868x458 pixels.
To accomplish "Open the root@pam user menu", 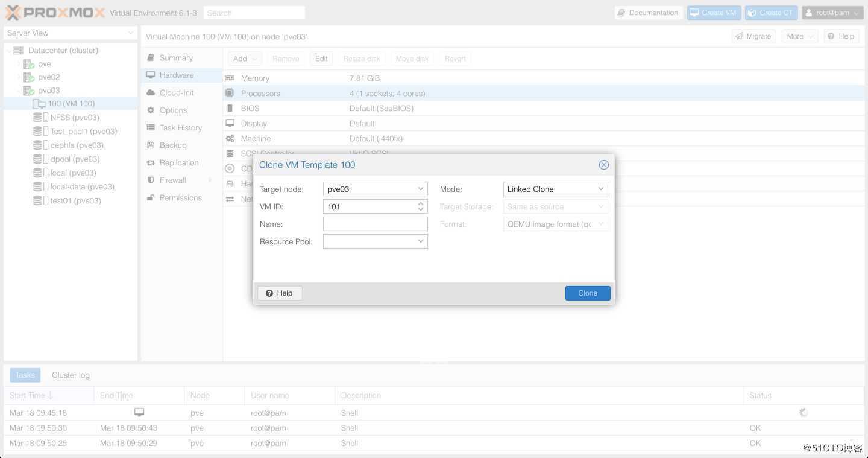I will pos(832,13).
